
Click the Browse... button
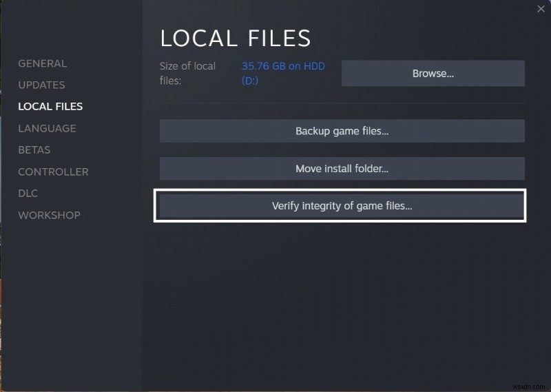click(433, 73)
